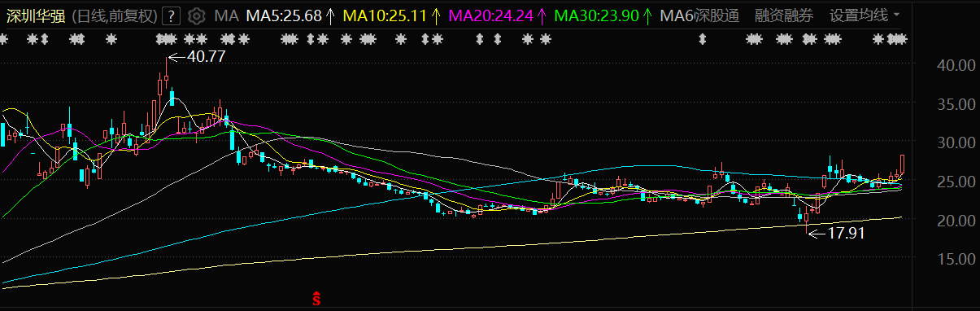Switch to the 深股通 tab
The height and width of the screenshot is (311, 980).
coord(716,15)
